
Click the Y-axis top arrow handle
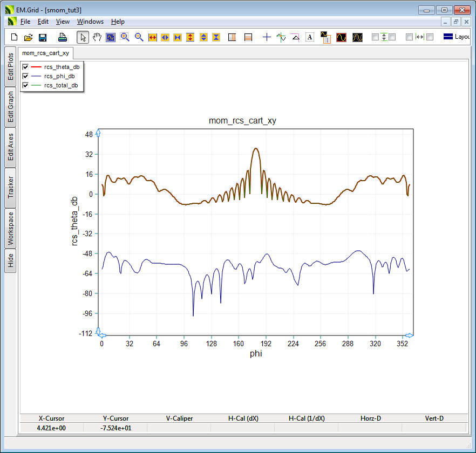click(x=98, y=133)
